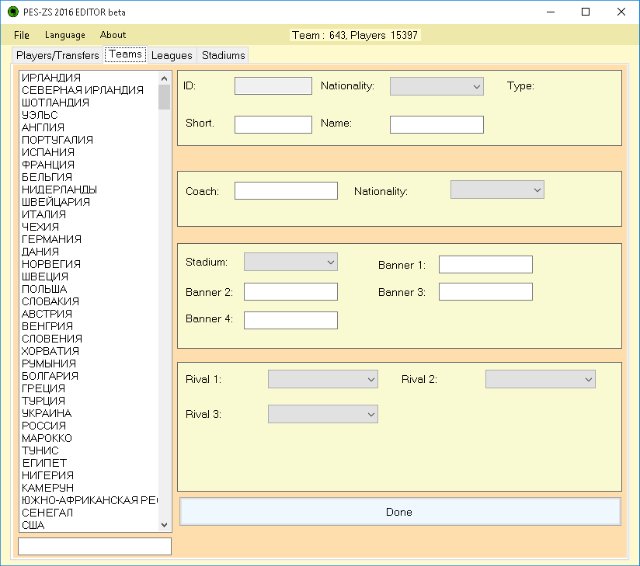The height and width of the screenshot is (566, 640).
Task: Open the About menu
Action: [x=113, y=35]
